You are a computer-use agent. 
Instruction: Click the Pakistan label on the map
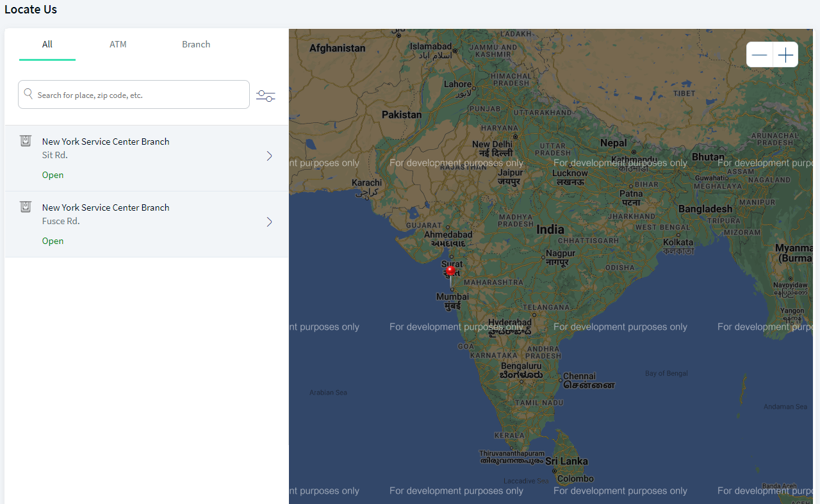point(402,115)
